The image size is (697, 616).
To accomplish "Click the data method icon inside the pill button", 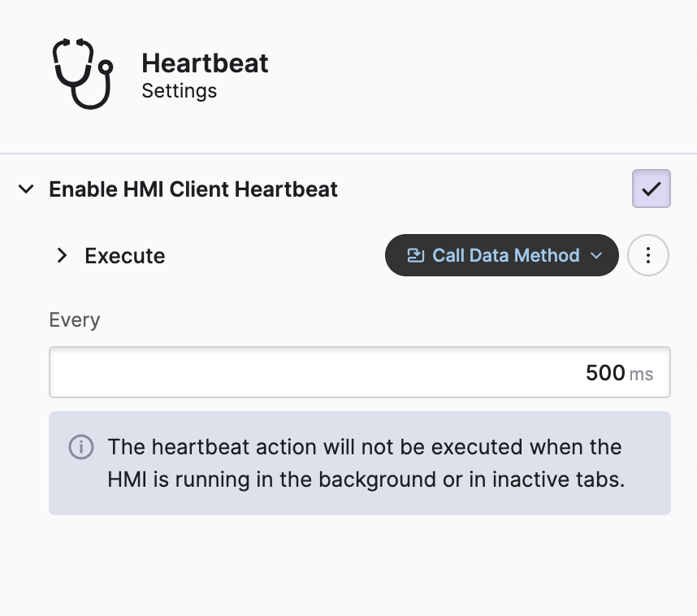I will 415,256.
